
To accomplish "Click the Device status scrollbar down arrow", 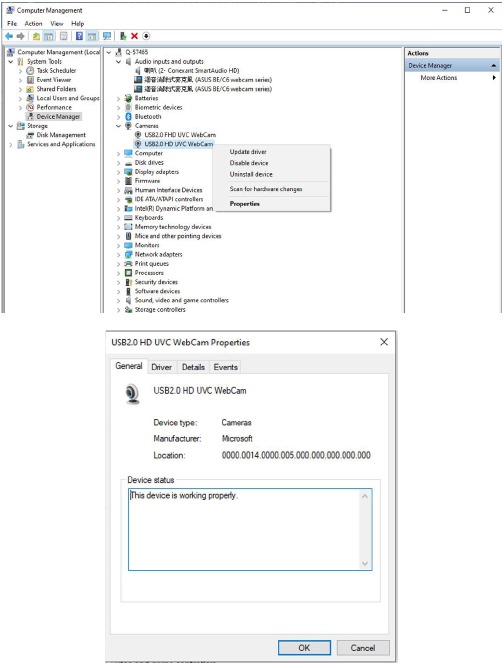I will click(x=365, y=563).
